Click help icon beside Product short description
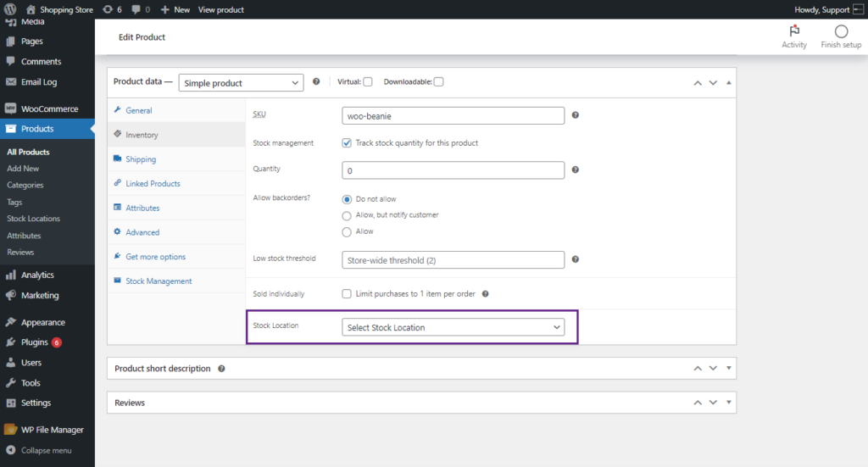 pyautogui.click(x=221, y=369)
